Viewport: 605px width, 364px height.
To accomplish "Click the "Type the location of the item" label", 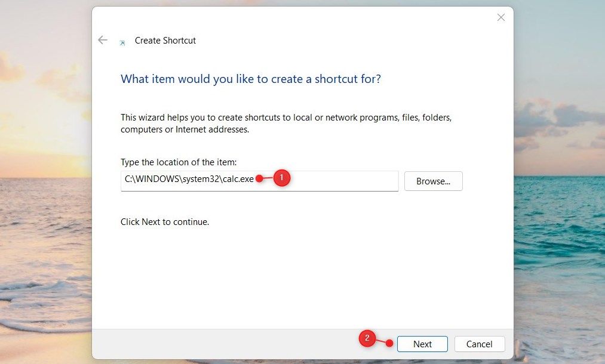I will pyautogui.click(x=179, y=162).
